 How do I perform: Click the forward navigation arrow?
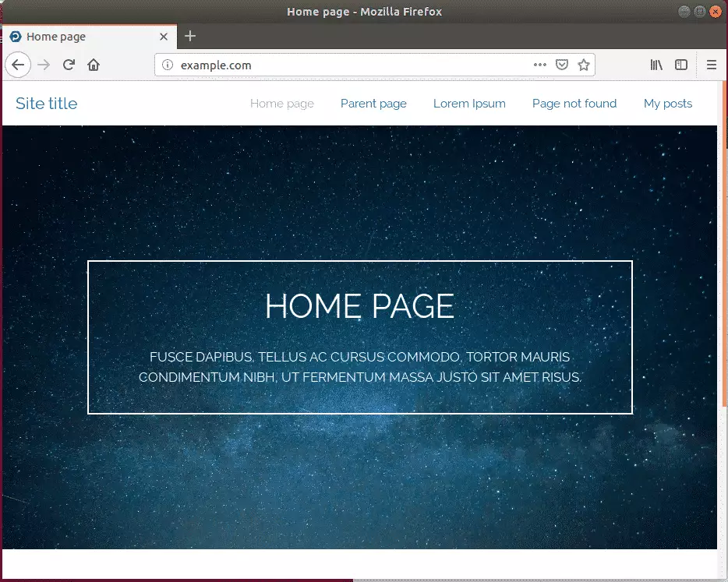44,65
